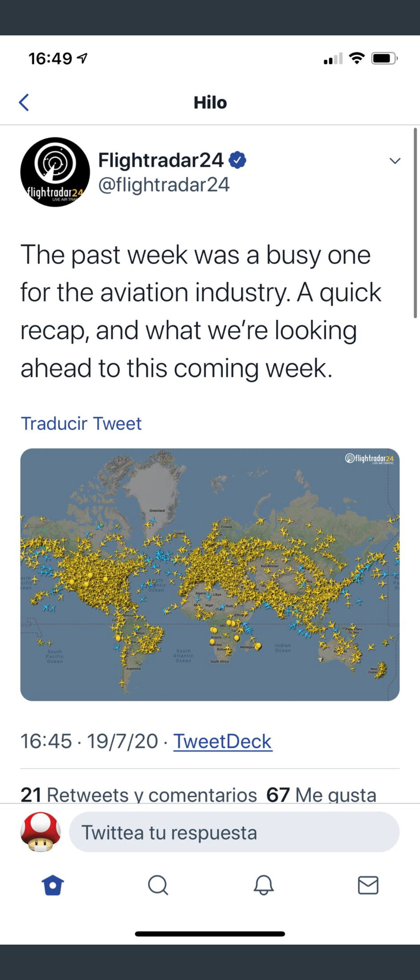
Task: Open the TweetDeck source link
Action: (x=222, y=741)
